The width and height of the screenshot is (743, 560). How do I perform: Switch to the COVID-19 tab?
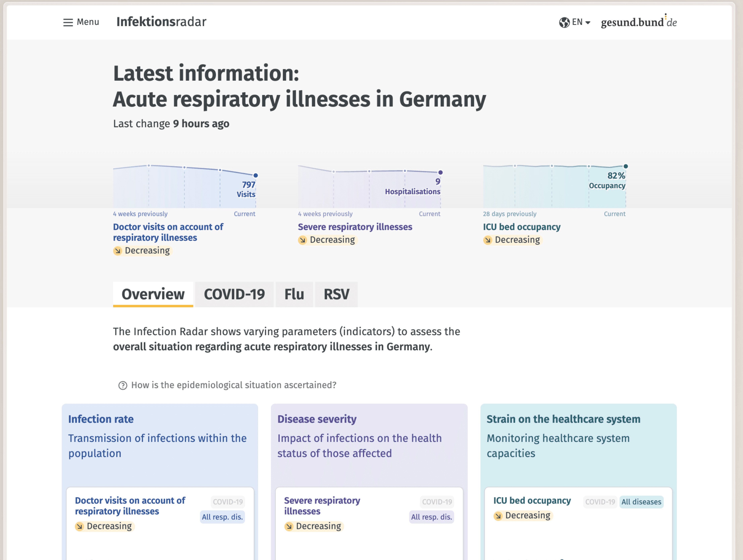(x=234, y=294)
